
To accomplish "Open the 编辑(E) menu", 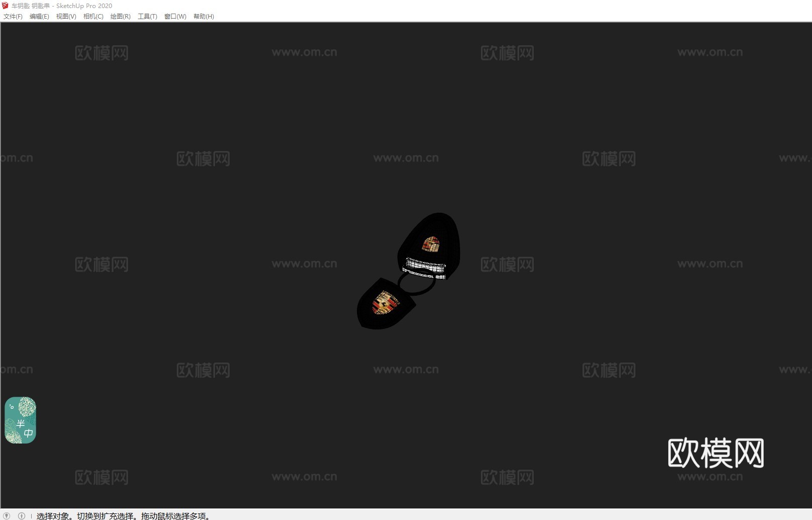I will point(39,17).
